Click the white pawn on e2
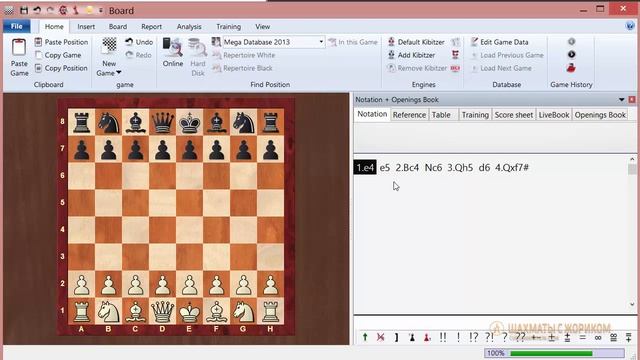The width and height of the screenshot is (640, 360). (189, 284)
